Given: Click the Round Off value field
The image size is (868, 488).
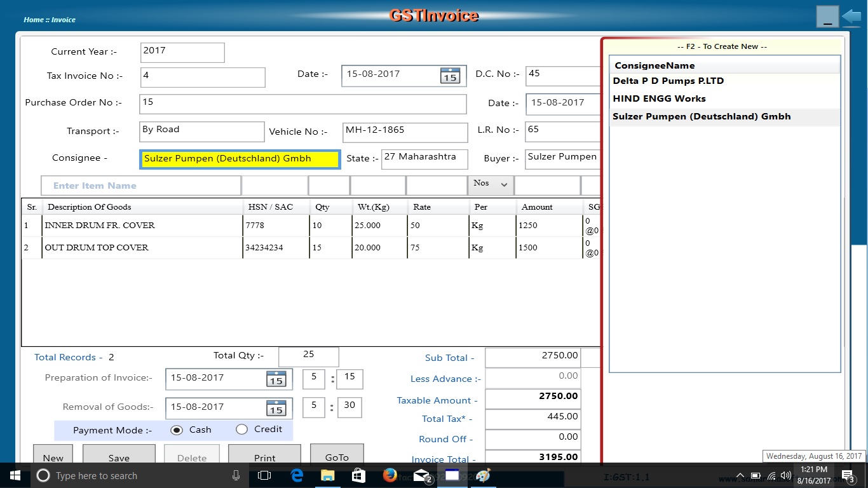Looking at the screenshot, I should [532, 439].
